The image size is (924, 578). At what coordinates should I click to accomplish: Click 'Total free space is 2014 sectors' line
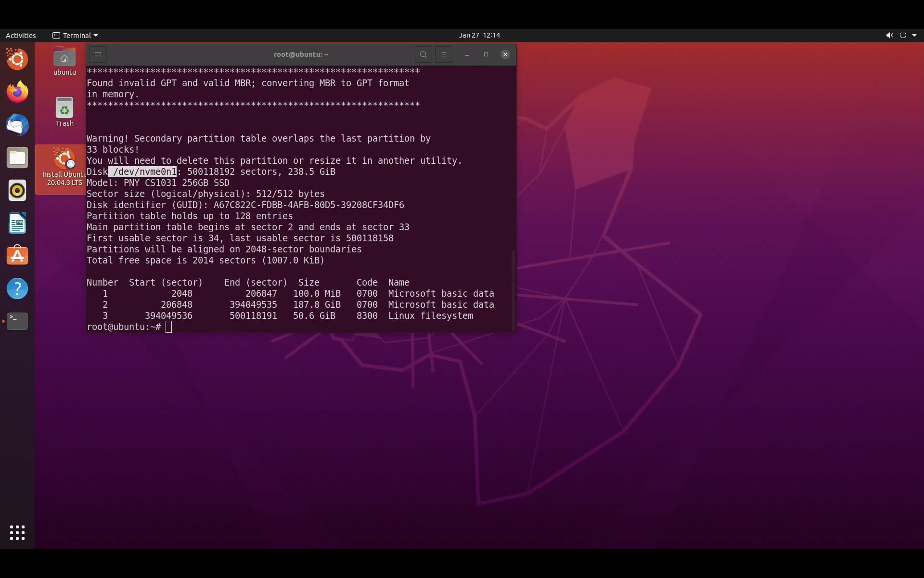coord(205,261)
